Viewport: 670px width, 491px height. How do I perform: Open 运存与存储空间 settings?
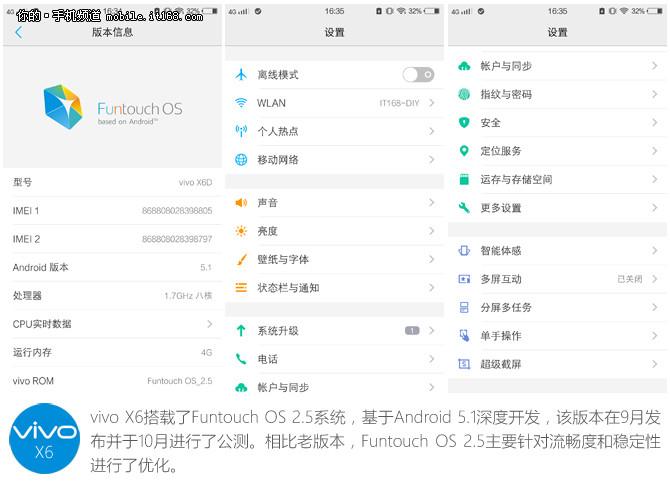coord(558,179)
